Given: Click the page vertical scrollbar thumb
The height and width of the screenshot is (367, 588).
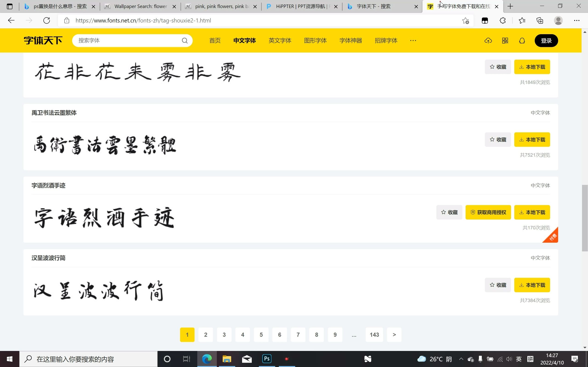Looking at the screenshot, I should pyautogui.click(x=585, y=218).
